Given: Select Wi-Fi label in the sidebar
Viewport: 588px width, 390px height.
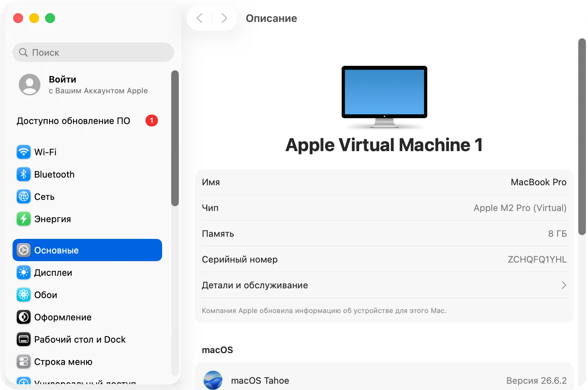Looking at the screenshot, I should tap(45, 152).
